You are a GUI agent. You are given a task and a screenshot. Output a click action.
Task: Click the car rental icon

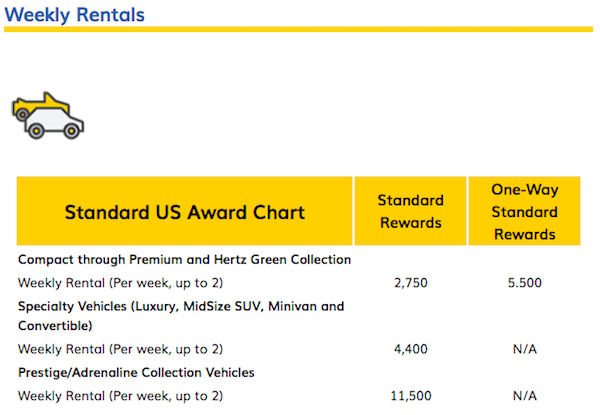[x=47, y=115]
